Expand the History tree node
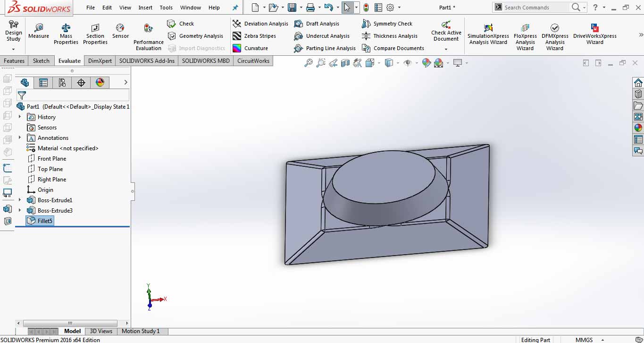644x343 pixels. click(x=20, y=117)
